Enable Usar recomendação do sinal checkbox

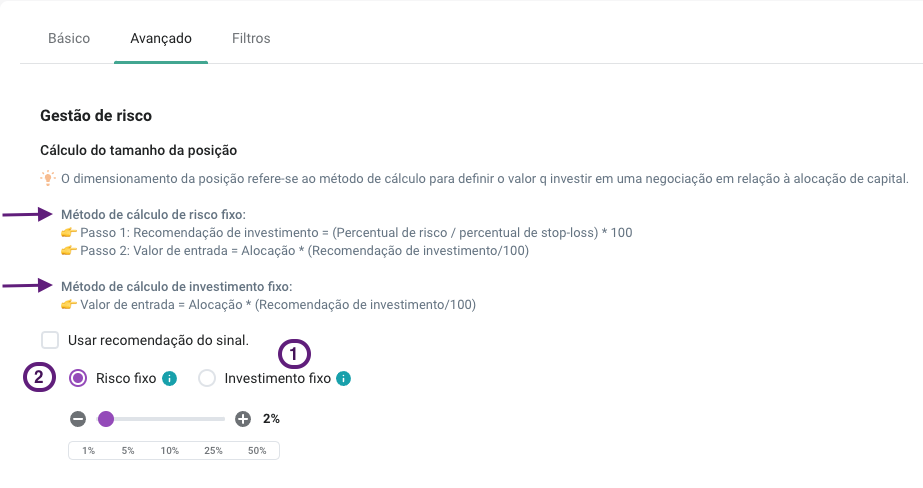click(50, 340)
